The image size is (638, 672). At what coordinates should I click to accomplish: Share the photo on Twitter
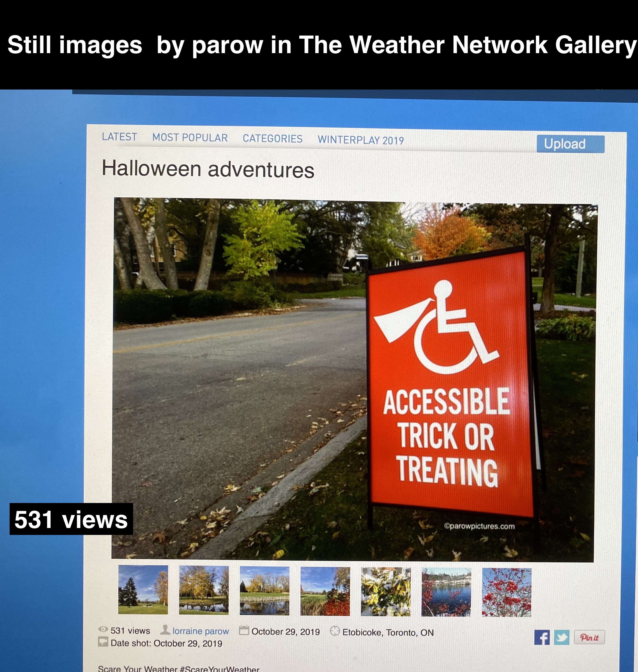pyautogui.click(x=561, y=637)
